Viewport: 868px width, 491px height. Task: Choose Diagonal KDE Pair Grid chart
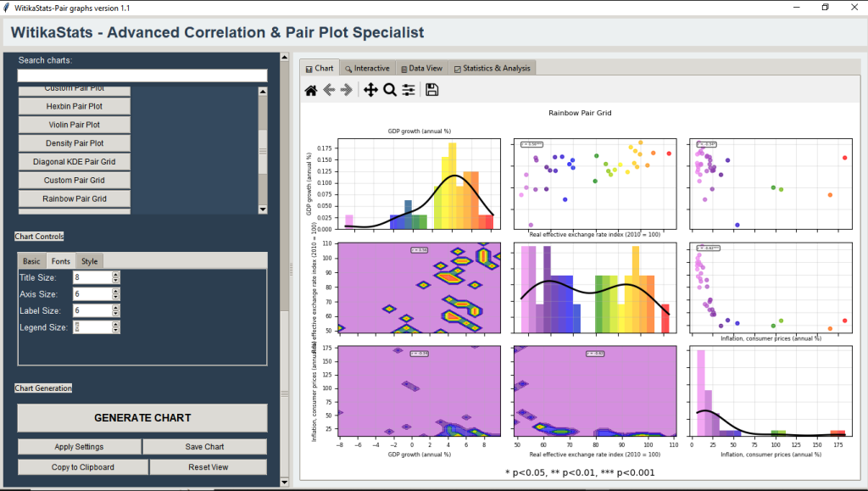pyautogui.click(x=75, y=162)
